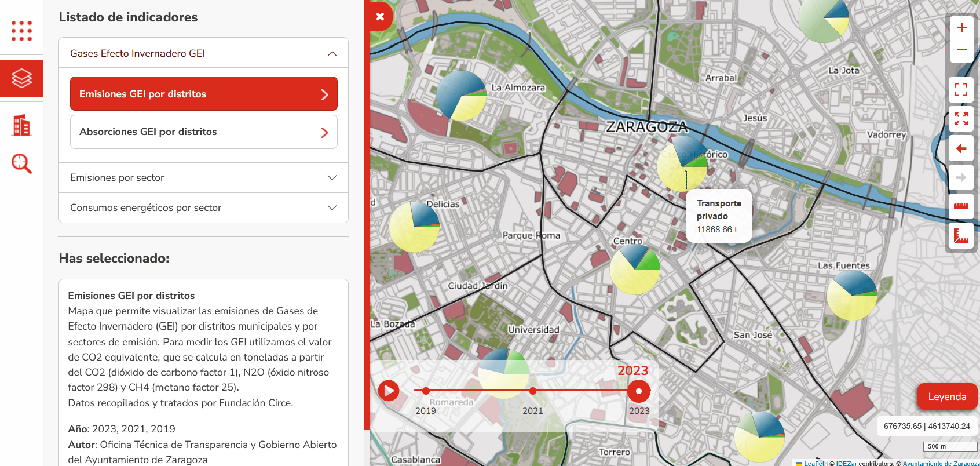Click the Las Fuentes pie chart
The height and width of the screenshot is (466, 980).
click(852, 295)
